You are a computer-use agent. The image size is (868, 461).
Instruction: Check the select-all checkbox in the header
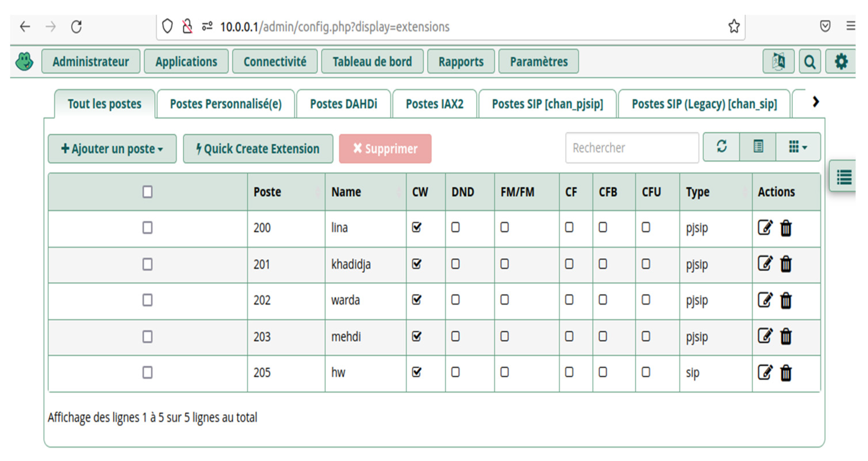tap(147, 192)
